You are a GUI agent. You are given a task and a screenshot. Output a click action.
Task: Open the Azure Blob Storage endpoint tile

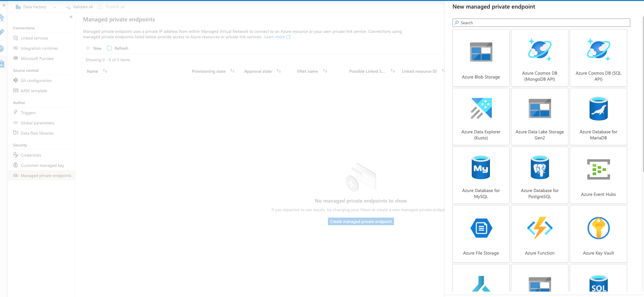point(481,58)
